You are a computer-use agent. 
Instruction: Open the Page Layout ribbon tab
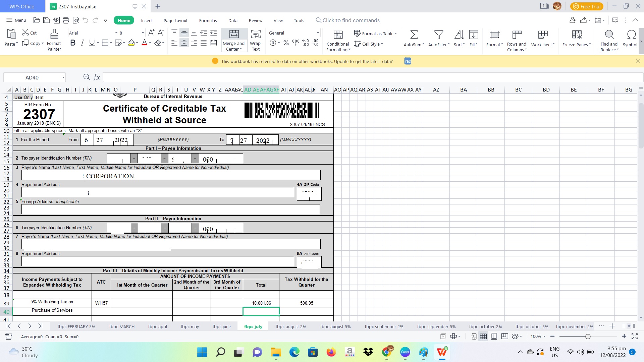pyautogui.click(x=175, y=20)
